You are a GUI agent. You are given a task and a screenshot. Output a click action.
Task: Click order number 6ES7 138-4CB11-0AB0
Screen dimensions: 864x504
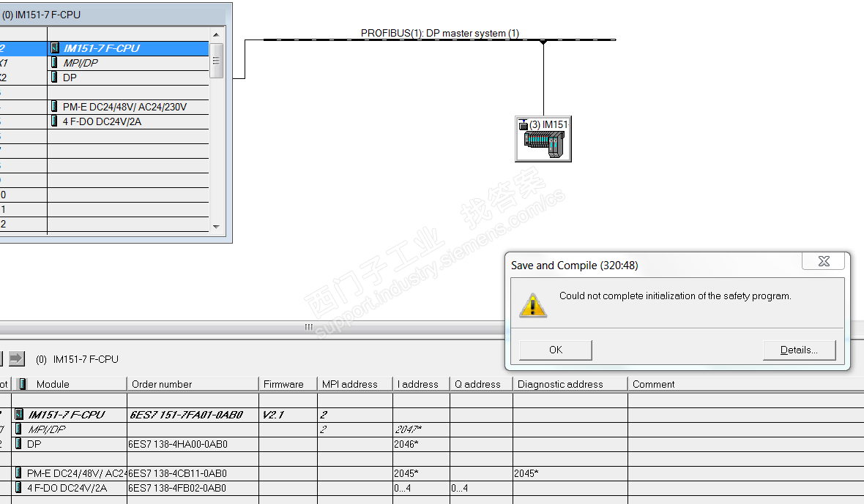[177, 473]
